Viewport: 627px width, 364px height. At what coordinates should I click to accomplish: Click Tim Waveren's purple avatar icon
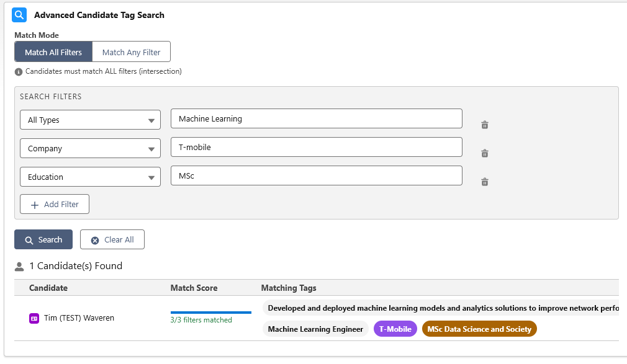point(35,317)
